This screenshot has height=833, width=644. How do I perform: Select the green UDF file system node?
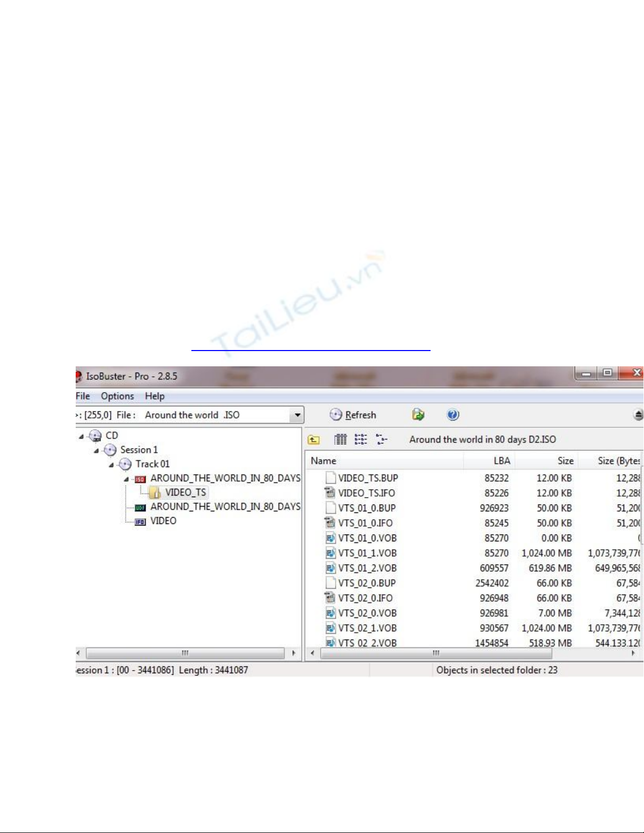[140, 507]
